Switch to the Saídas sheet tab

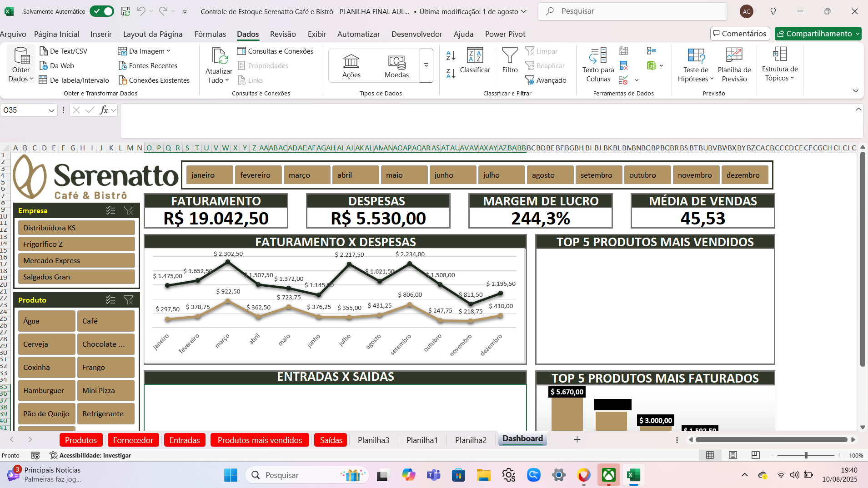pyautogui.click(x=331, y=440)
